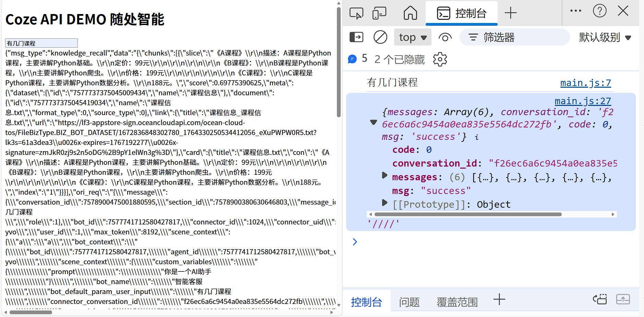
Task: Click the console prompt chevron
Action: (355, 242)
